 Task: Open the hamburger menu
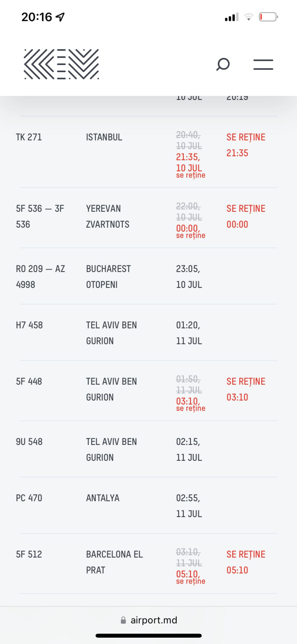click(263, 64)
